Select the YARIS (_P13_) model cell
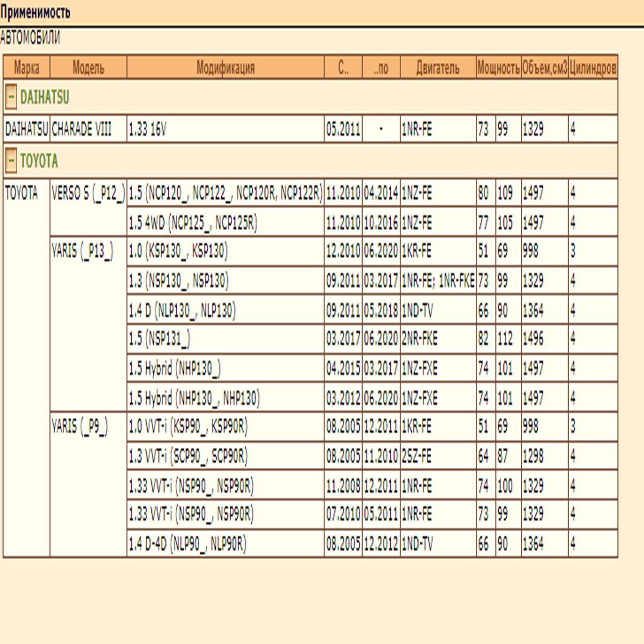 click(x=83, y=252)
